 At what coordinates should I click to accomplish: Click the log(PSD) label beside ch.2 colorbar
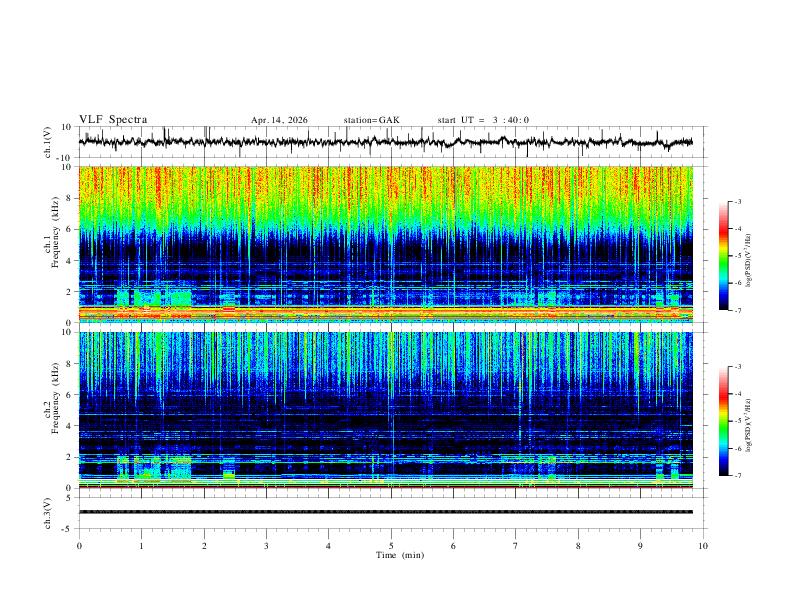pos(749,425)
